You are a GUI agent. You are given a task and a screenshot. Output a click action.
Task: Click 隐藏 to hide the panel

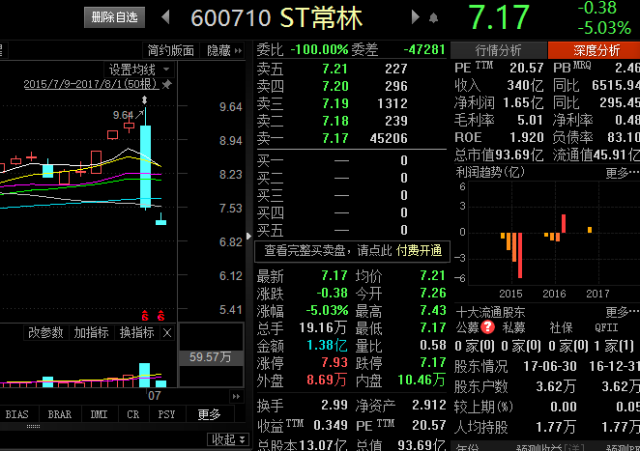224,51
